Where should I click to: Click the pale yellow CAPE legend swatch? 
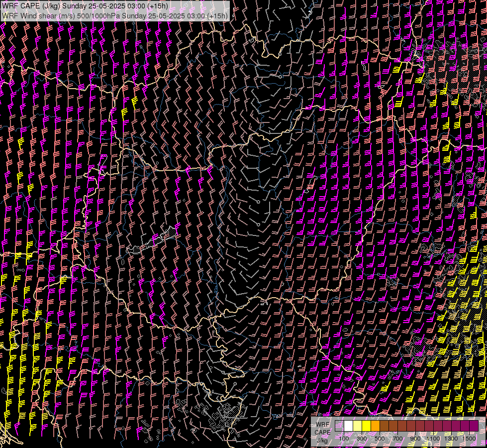pyautogui.click(x=358, y=426)
